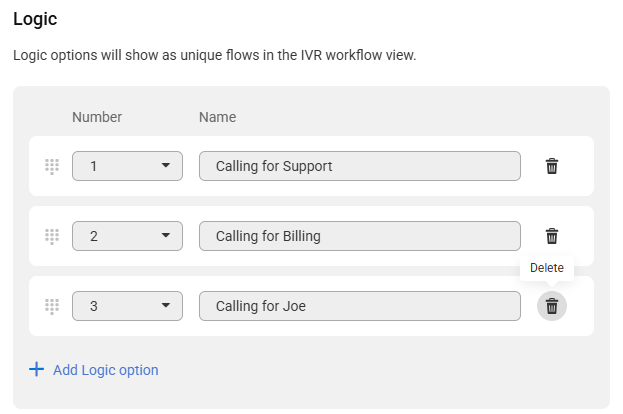Expand the number dropdown showing 2

click(128, 236)
